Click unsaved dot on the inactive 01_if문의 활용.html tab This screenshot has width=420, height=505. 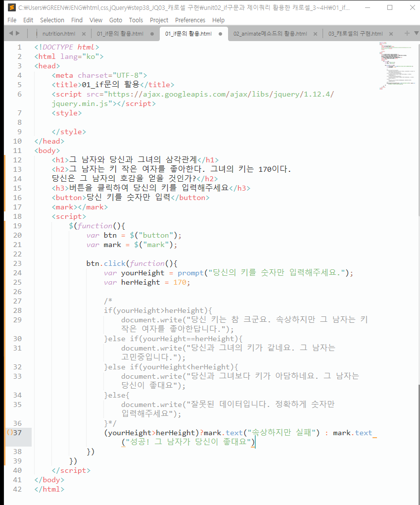152,34
